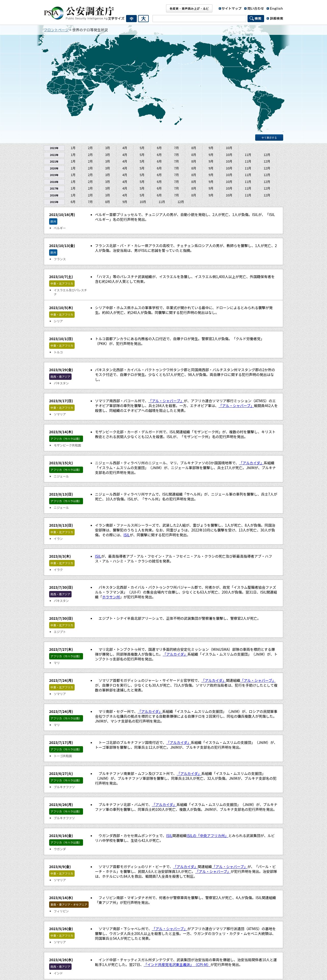Click country label ウガンダ

(x=60, y=849)
